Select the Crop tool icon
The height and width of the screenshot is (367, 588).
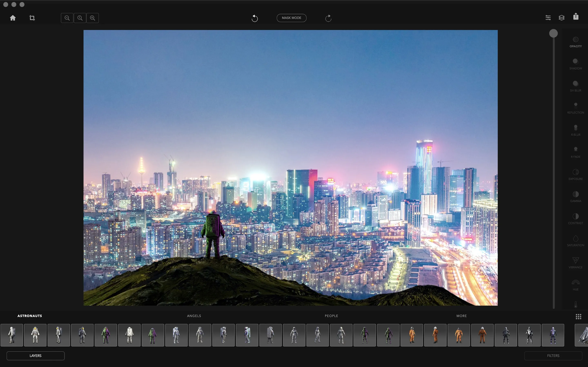(x=32, y=18)
